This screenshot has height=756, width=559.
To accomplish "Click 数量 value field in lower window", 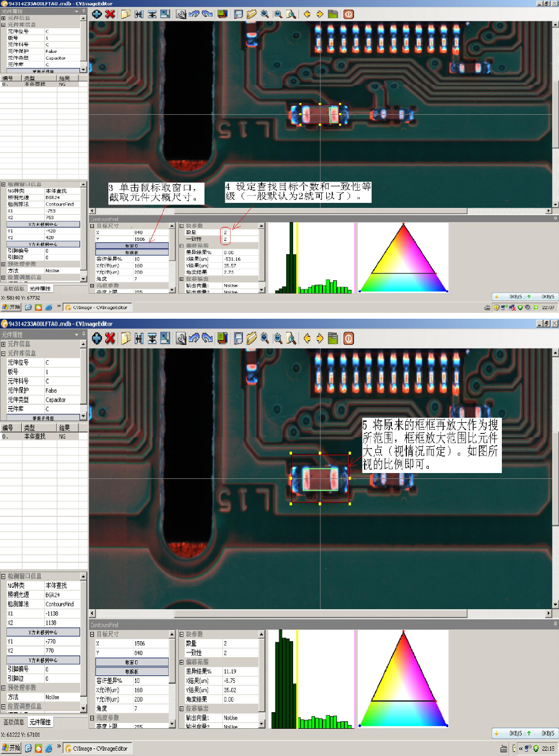I will click(x=240, y=643).
